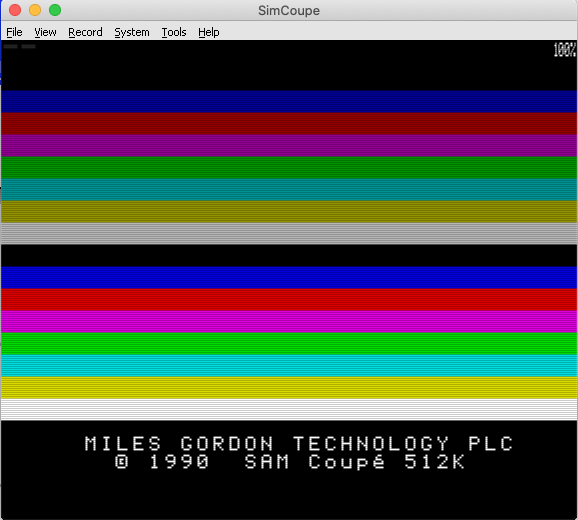
Task: Click the second floppy drive indicator light
Action: (28, 46)
